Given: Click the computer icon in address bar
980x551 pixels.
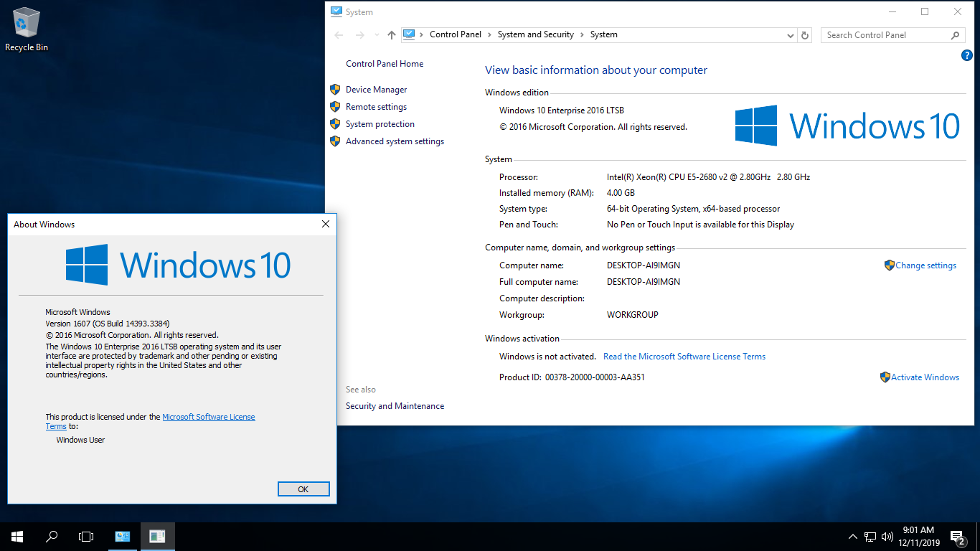Looking at the screenshot, I should [x=409, y=34].
